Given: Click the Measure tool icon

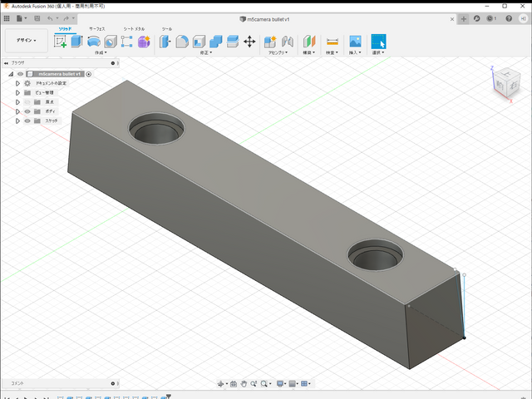Looking at the screenshot, I should [332, 41].
